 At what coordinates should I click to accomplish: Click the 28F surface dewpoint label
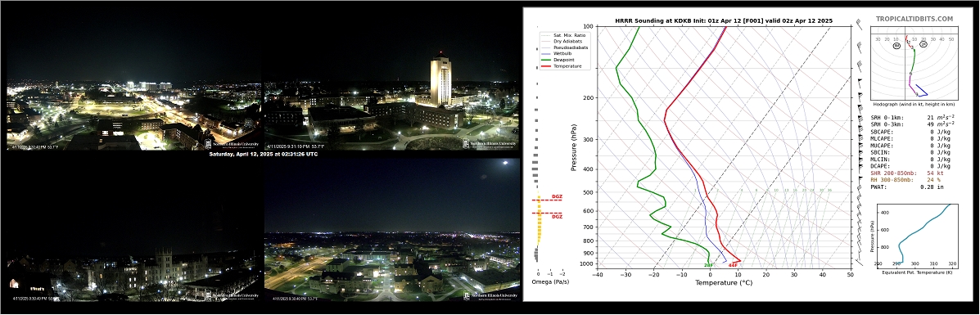point(709,266)
